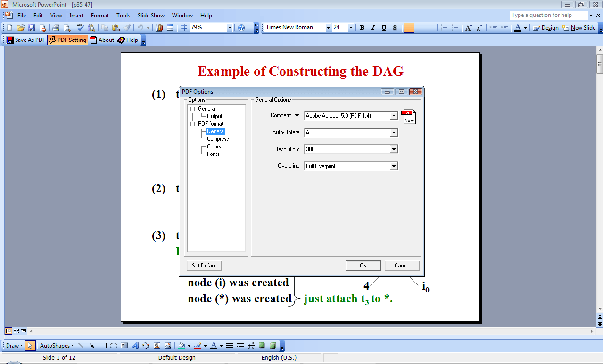The width and height of the screenshot is (603, 364).
Task: Open the Slide Show menu
Action: pos(150,16)
